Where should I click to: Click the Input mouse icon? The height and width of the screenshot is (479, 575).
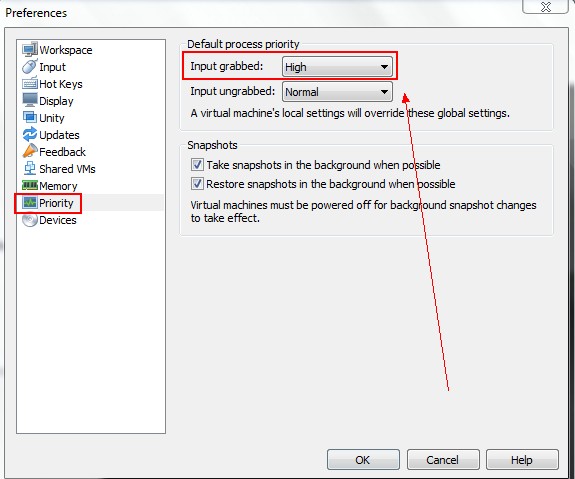30,66
